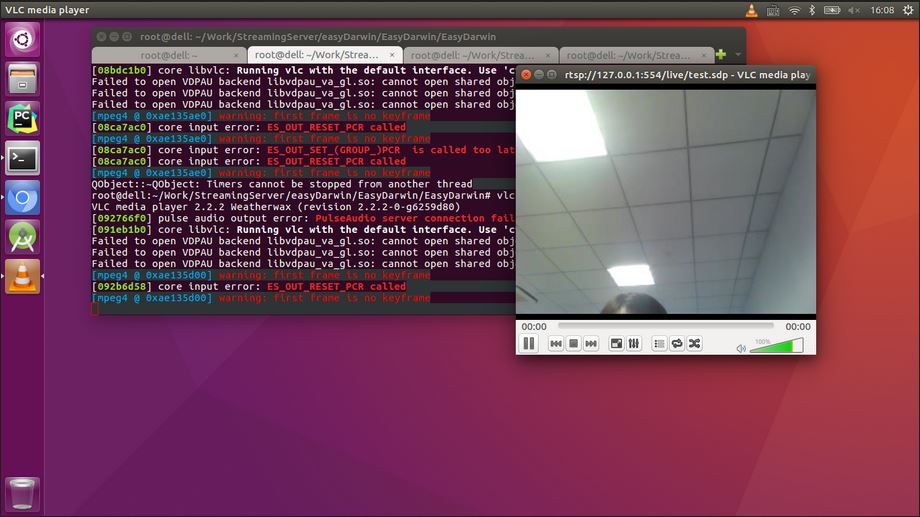The image size is (920, 517).
Task: Click the terminal cursor on last line
Action: click(x=95, y=309)
